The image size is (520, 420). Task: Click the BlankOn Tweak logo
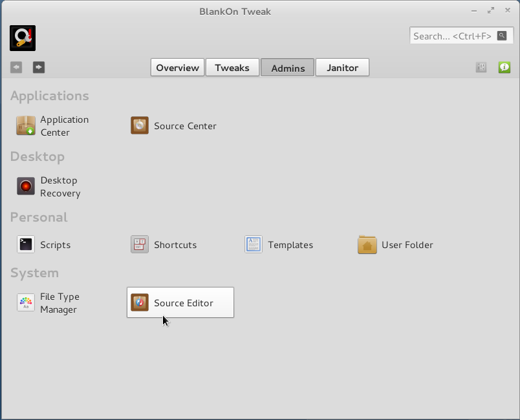point(22,38)
